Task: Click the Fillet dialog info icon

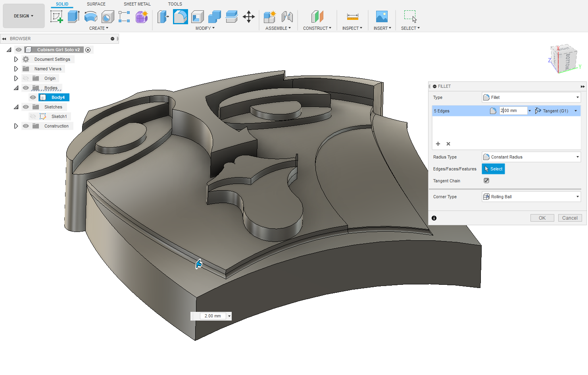Action: [x=434, y=218]
